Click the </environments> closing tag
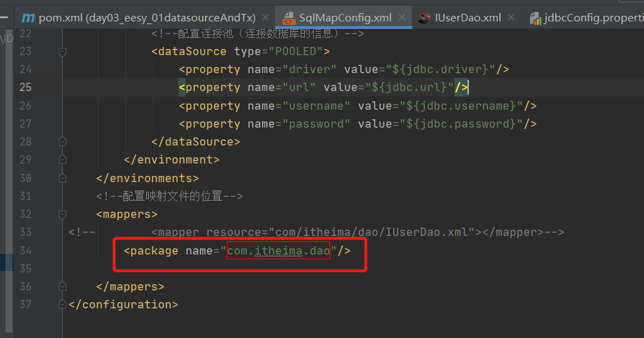 coord(148,178)
